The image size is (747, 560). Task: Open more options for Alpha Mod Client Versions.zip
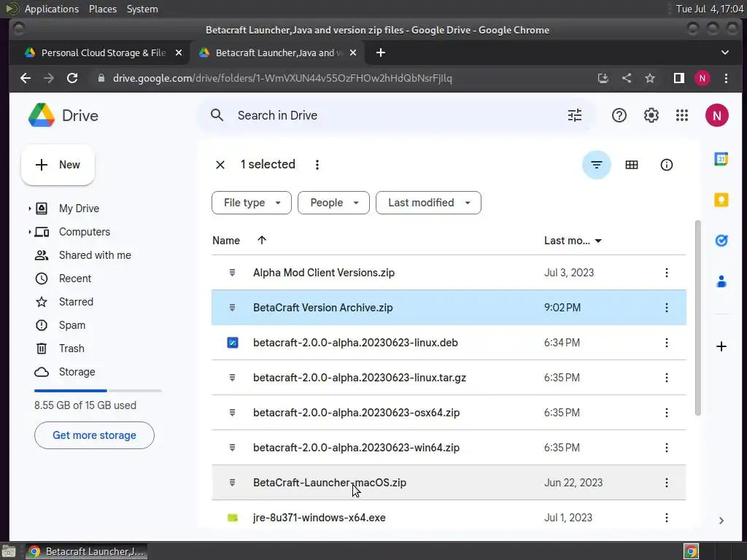(667, 273)
